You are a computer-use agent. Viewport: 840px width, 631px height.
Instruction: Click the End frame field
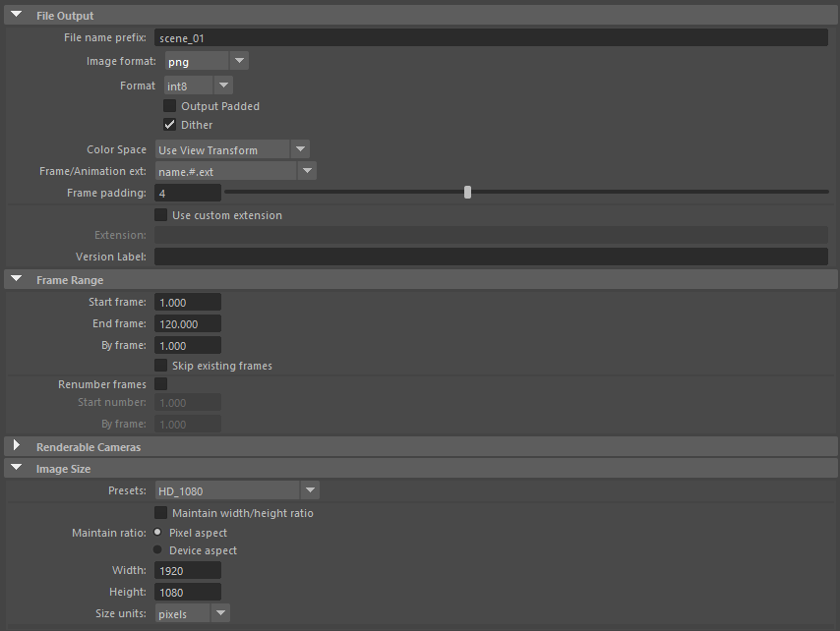[x=188, y=323]
